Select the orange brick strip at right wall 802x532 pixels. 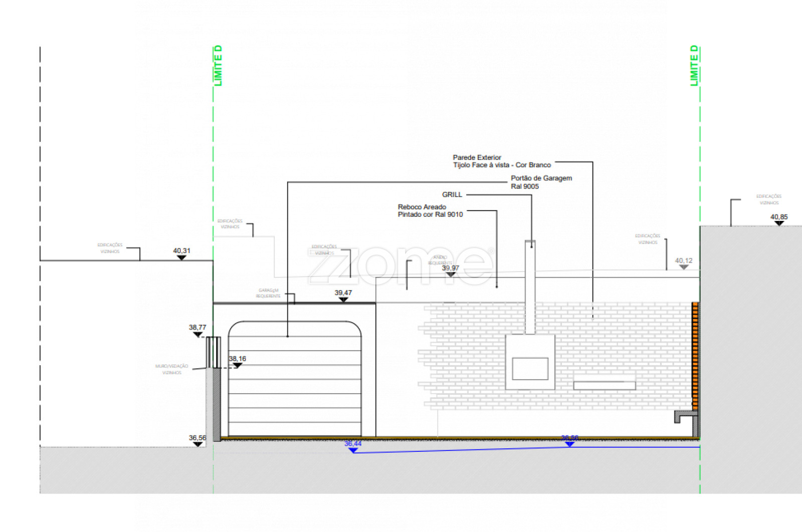(x=695, y=351)
